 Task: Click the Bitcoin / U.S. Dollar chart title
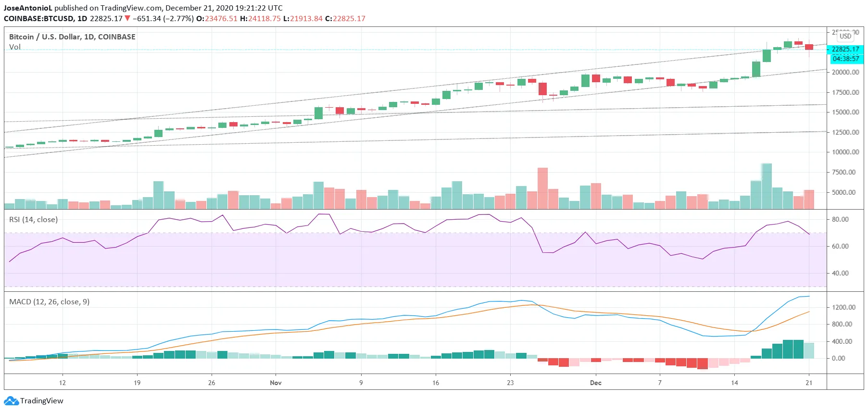[72, 37]
